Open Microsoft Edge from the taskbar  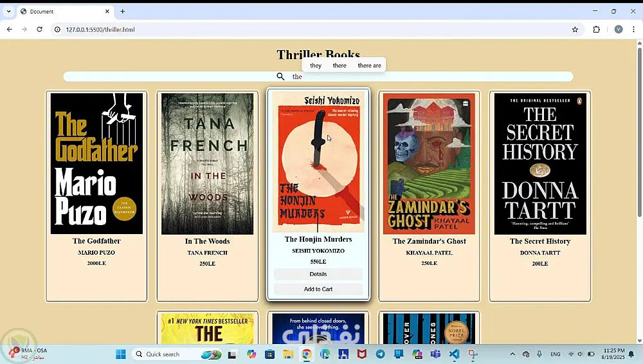pos(325,354)
